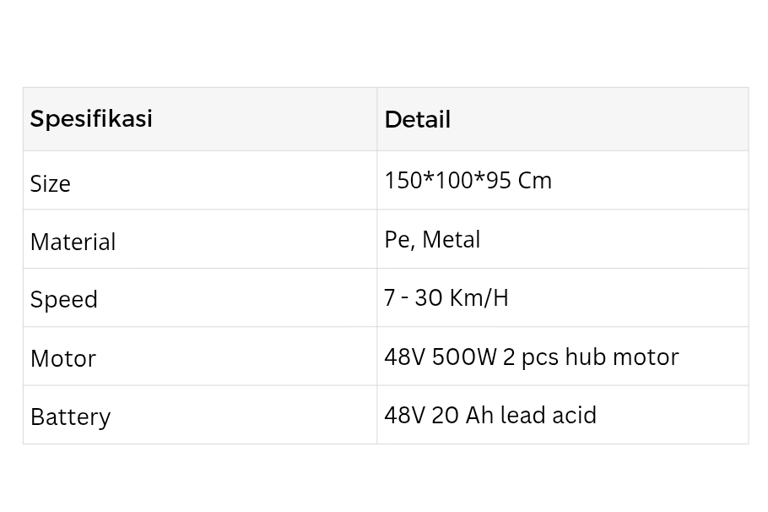The image size is (768, 512).
Task: Click the Detail column header
Action: [x=417, y=119]
